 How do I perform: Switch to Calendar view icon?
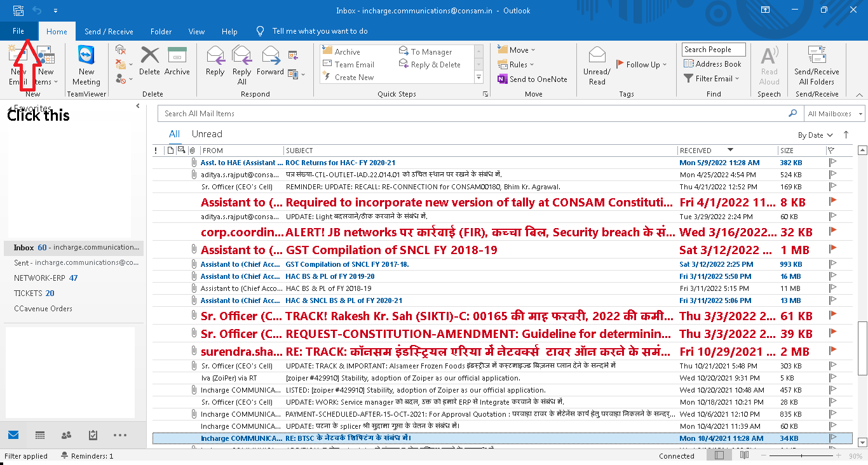coord(40,435)
